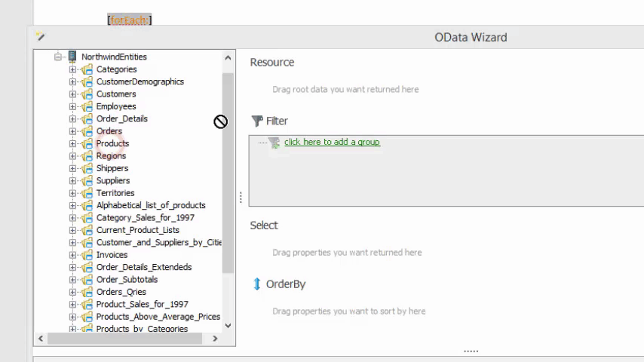Screen dimensions: 644x362
Task: Click the Customers entity set icon
Action: [87, 94]
